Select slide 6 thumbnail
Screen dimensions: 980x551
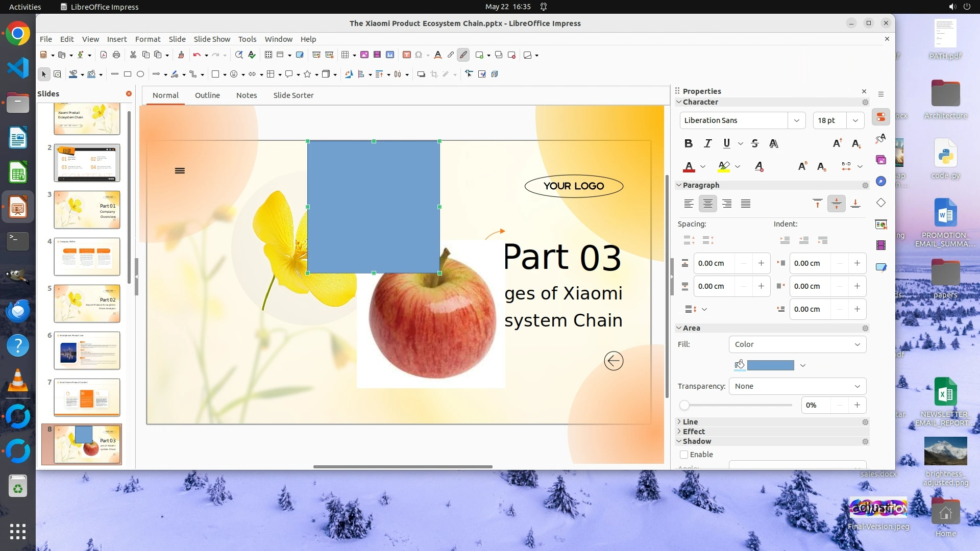pyautogui.click(x=87, y=350)
